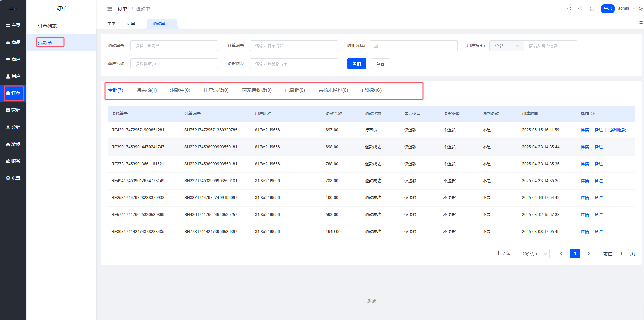Click 强制退款 link in first row
This screenshot has height=320, width=644.
point(618,130)
